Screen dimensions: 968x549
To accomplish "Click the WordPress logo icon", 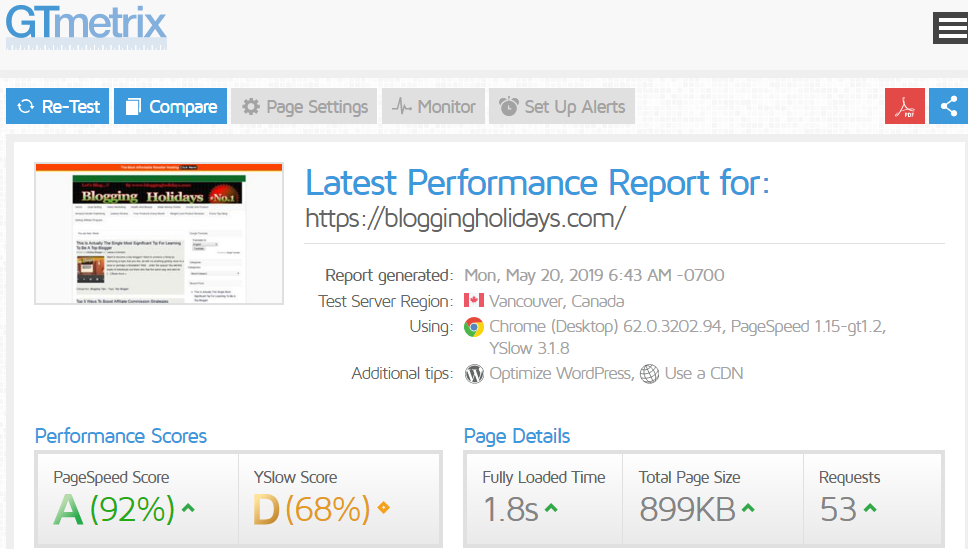I will coord(474,374).
